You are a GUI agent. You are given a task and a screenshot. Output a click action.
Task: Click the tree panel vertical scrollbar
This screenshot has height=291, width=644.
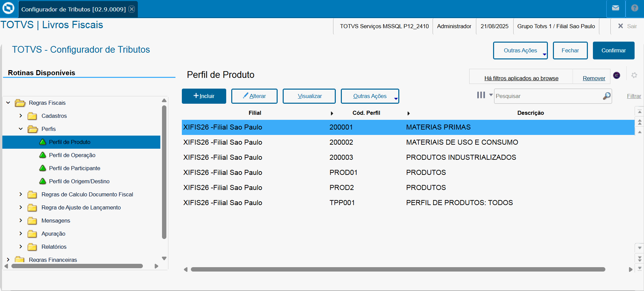pos(164,172)
